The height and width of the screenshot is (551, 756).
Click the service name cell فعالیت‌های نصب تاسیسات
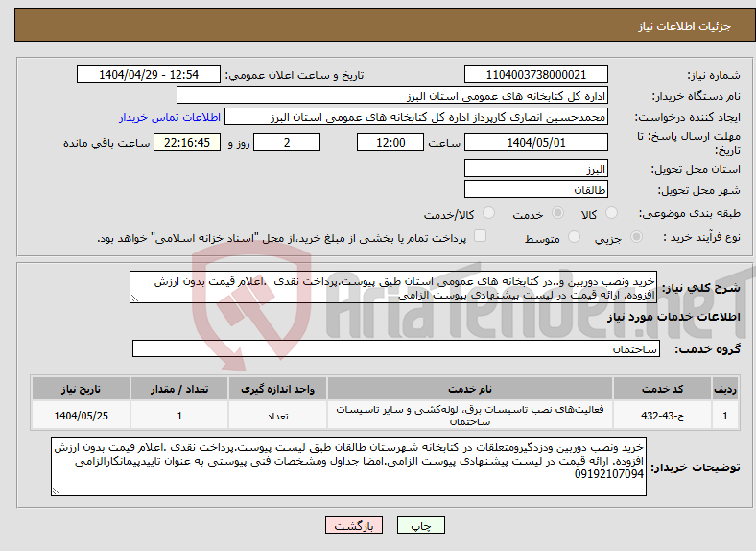[x=470, y=416]
